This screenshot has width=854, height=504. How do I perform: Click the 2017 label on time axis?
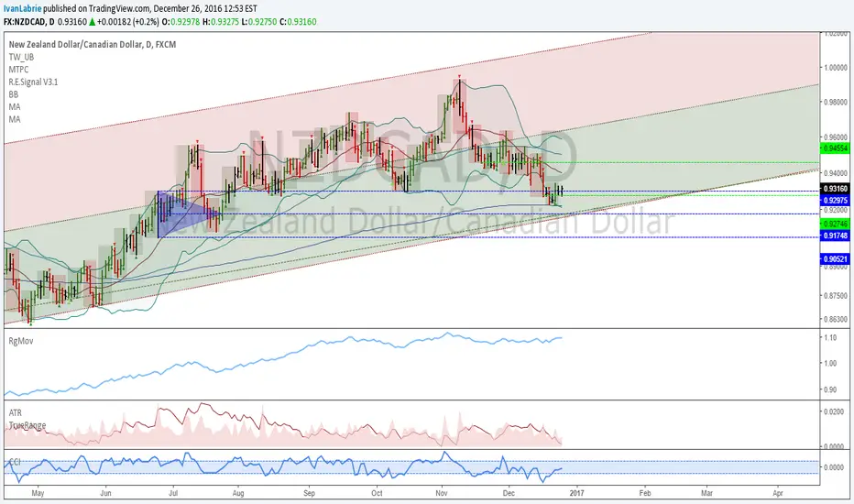pos(576,493)
